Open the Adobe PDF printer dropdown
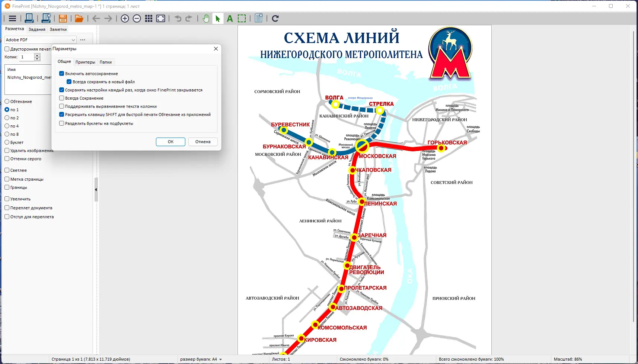This screenshot has width=638, height=364. (73, 39)
